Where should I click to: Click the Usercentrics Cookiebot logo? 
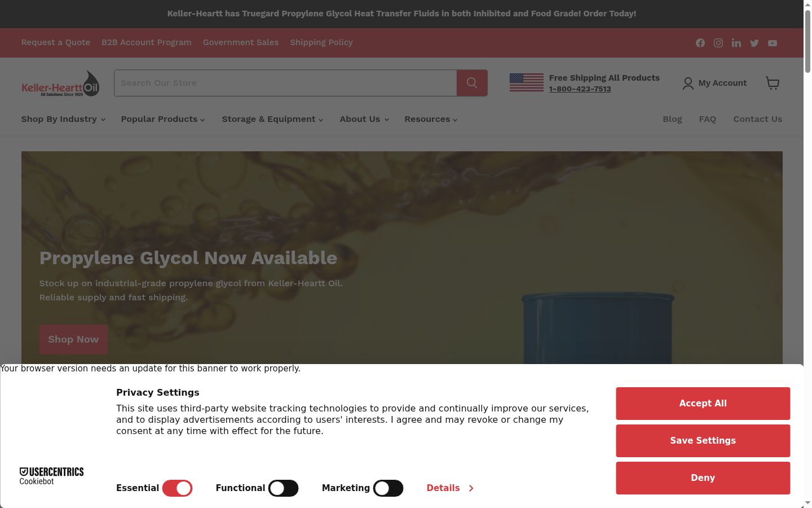click(x=51, y=476)
